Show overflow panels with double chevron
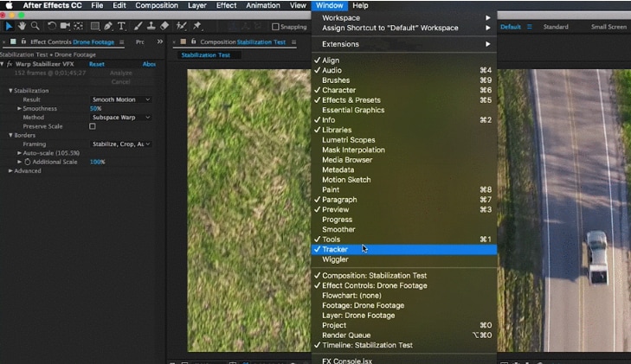This screenshot has height=364, width=631. coord(160,42)
